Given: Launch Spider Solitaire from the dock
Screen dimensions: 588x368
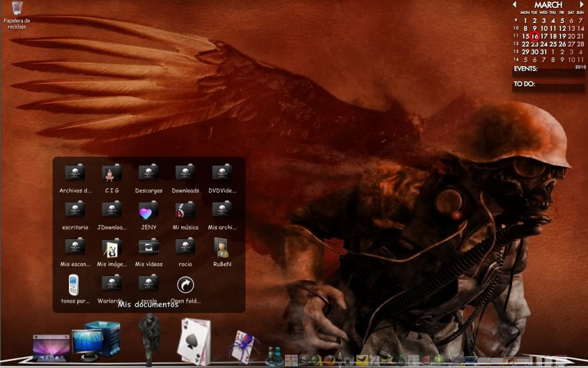Looking at the screenshot, I should [x=245, y=347].
